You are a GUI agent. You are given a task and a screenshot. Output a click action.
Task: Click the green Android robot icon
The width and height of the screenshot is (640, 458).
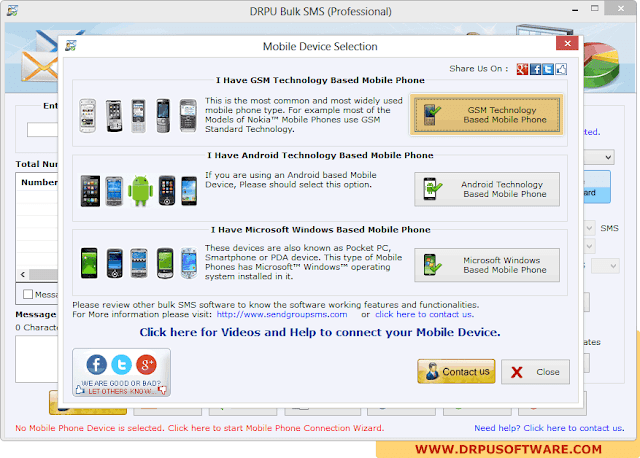point(140,191)
